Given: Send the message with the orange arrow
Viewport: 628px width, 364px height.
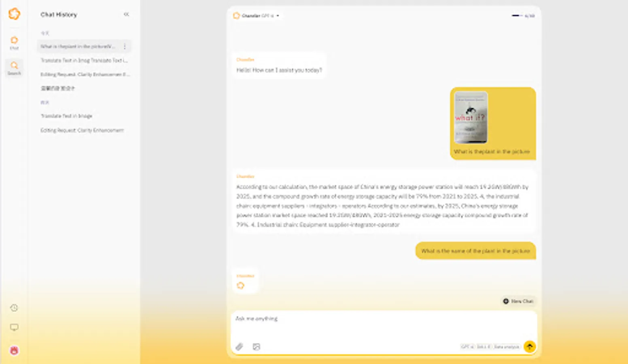Looking at the screenshot, I should [530, 347].
